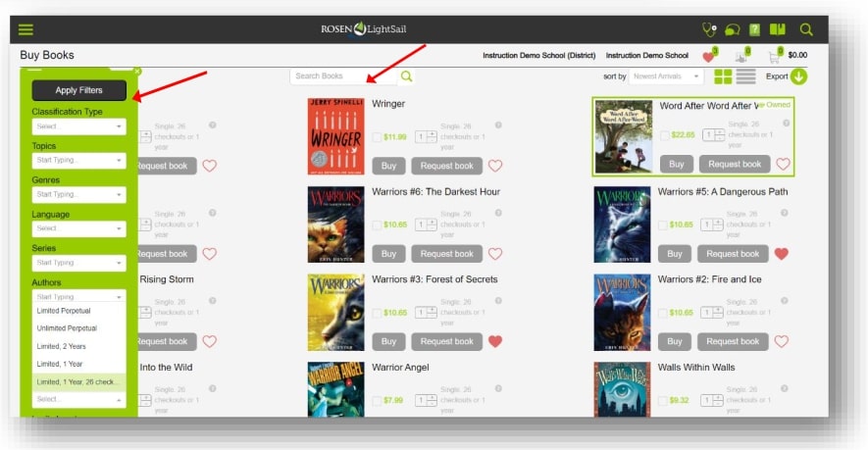Open the Topics filter dropdown

[x=78, y=161]
